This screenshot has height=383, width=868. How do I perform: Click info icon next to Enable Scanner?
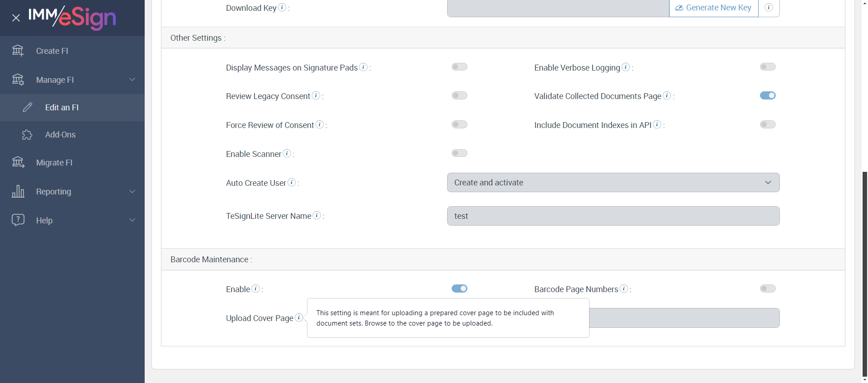coord(287,154)
